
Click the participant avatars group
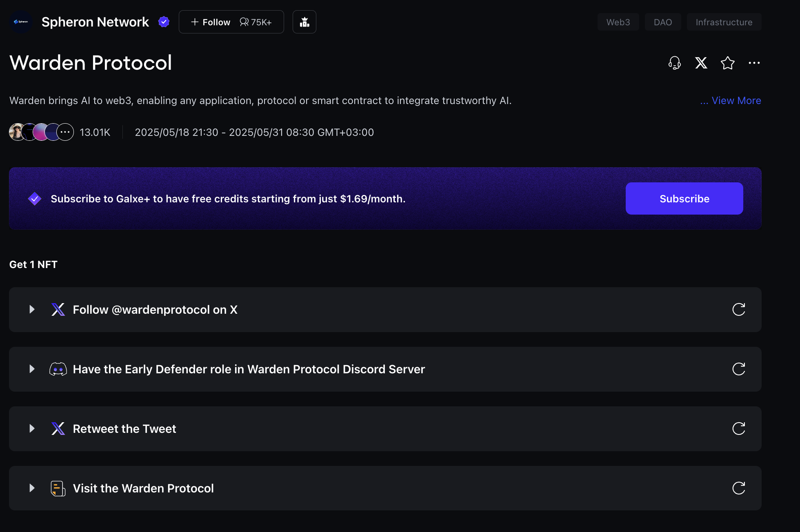click(42, 132)
